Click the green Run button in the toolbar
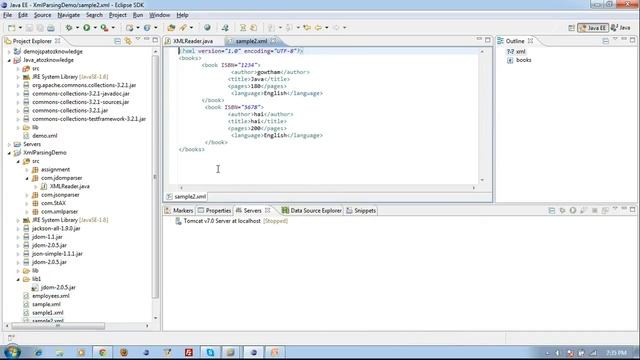Viewport: 640px width, 360px height. click(x=87, y=28)
